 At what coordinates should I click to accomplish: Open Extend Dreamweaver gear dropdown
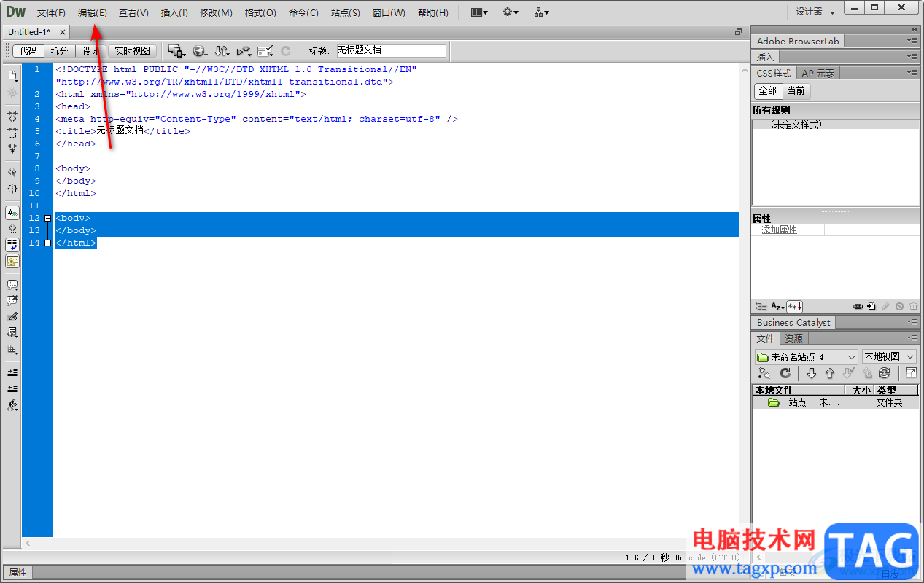[x=510, y=12]
